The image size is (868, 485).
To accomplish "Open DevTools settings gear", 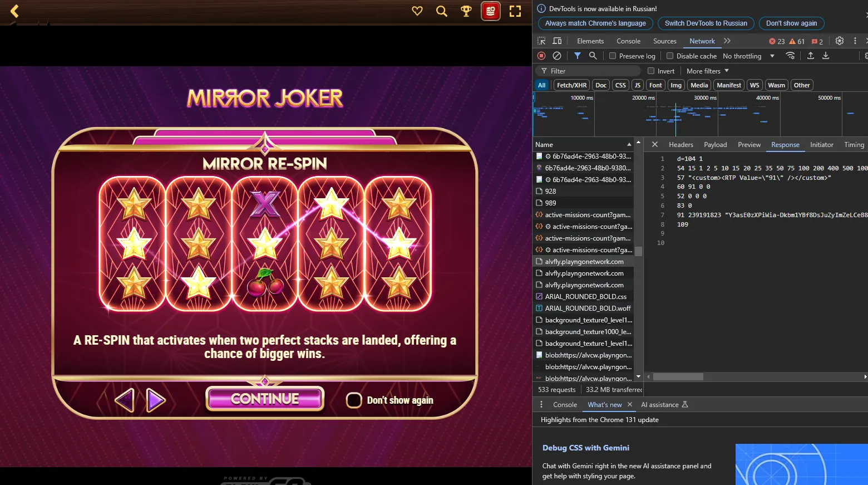I will 840,41.
